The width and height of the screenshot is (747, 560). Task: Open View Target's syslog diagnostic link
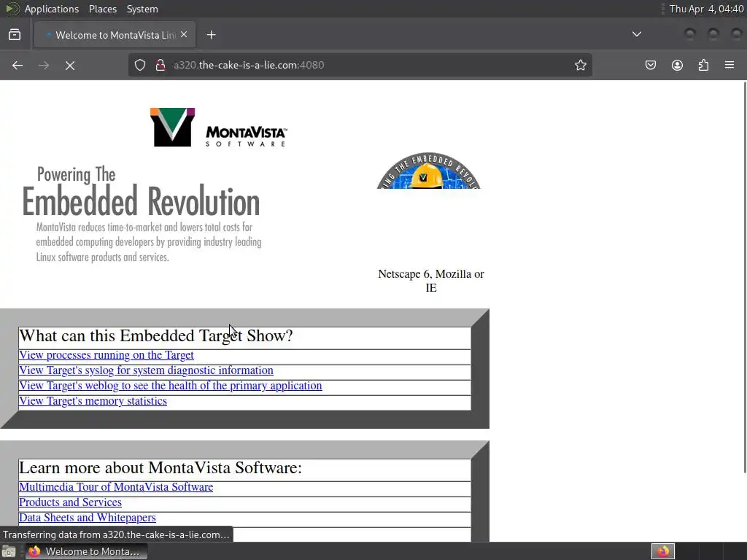pyautogui.click(x=146, y=370)
